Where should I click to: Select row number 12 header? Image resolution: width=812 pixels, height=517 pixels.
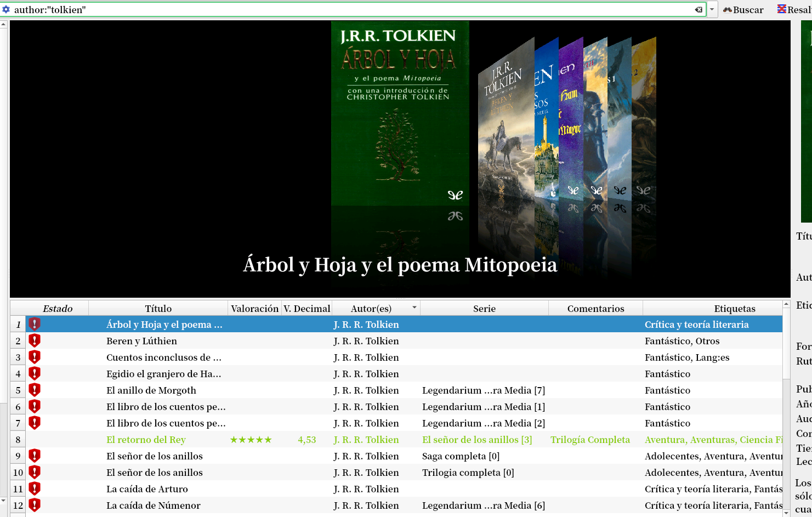[18, 505]
